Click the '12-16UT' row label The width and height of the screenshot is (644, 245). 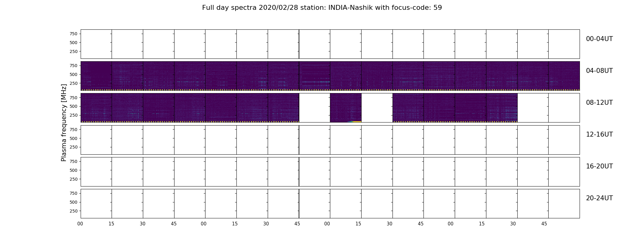pos(599,134)
